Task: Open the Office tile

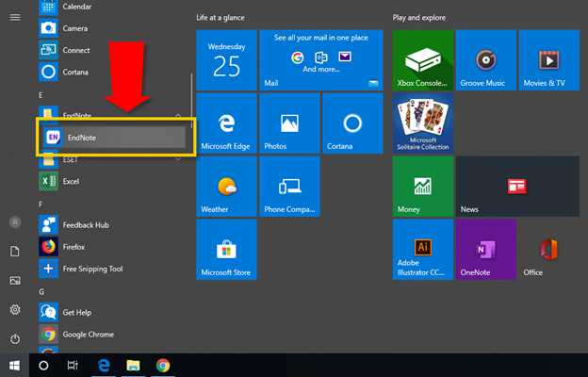Action: tap(548, 250)
